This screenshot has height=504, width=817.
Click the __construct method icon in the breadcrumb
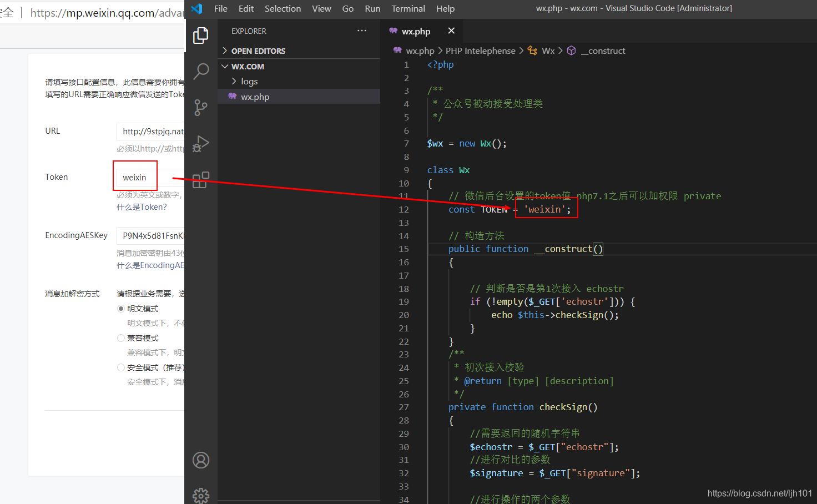(571, 51)
